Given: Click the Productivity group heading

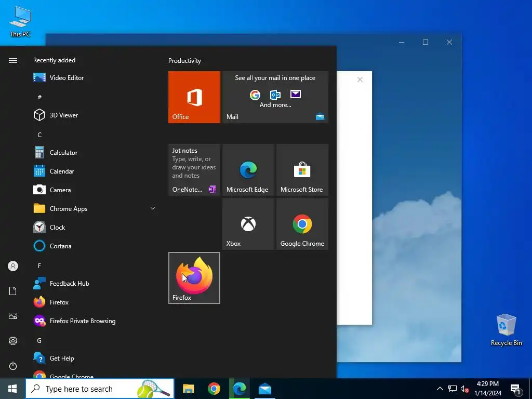Looking at the screenshot, I should click(184, 61).
